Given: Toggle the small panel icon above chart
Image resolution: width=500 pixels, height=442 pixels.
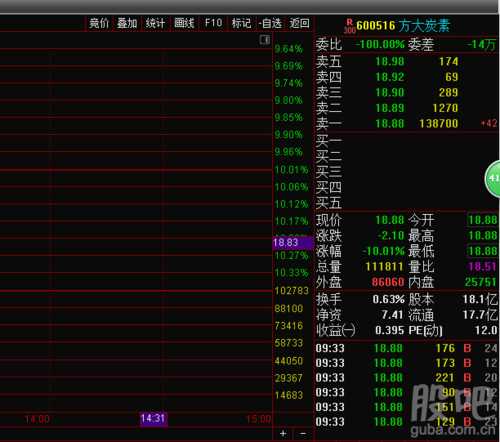Looking at the screenshot, I should point(265,40).
